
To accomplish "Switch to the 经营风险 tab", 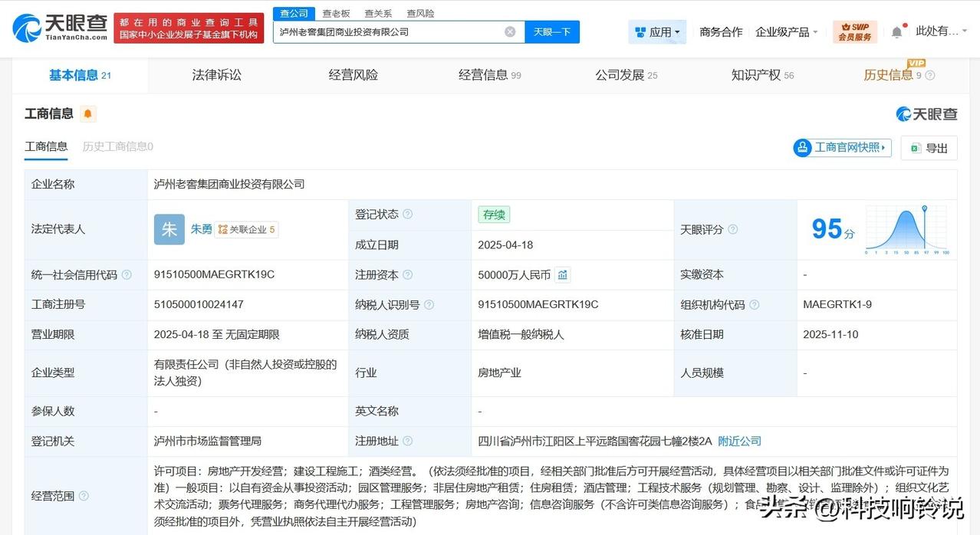I will pyautogui.click(x=353, y=75).
